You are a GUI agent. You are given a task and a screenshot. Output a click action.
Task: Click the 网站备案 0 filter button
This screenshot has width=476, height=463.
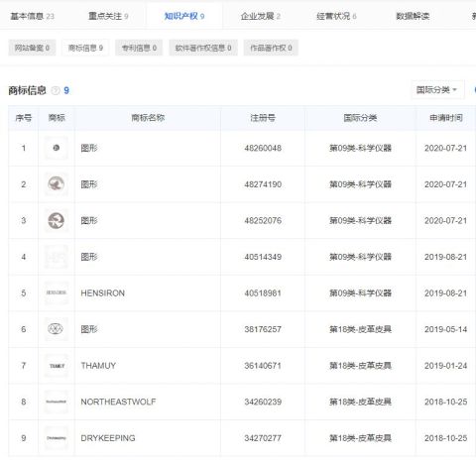click(32, 48)
